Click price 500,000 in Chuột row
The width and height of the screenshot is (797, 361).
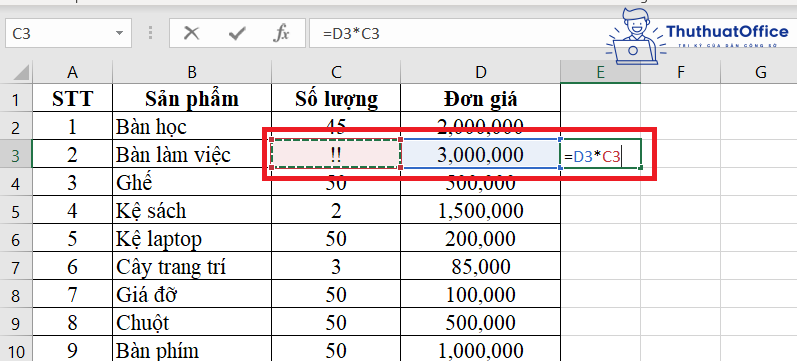point(480,321)
